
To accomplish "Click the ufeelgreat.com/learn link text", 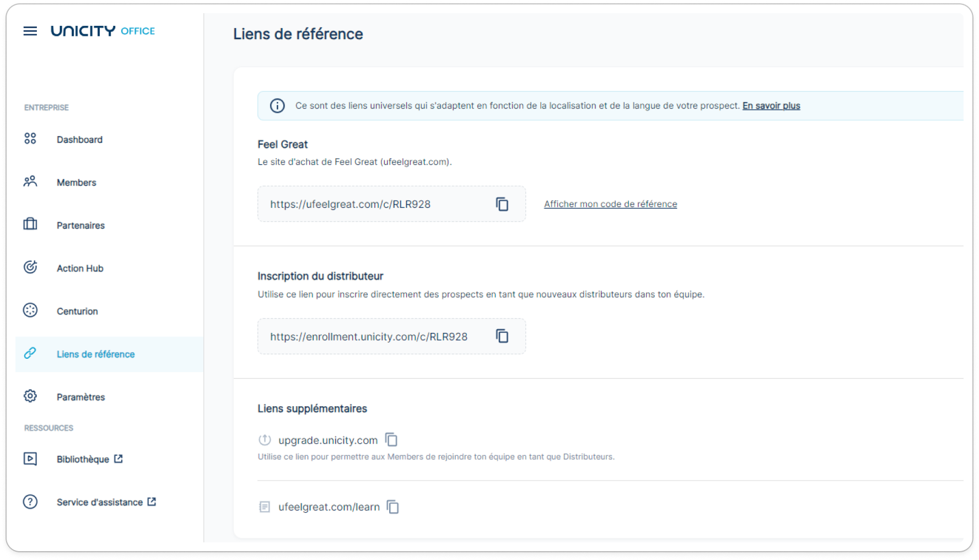I will point(329,507).
